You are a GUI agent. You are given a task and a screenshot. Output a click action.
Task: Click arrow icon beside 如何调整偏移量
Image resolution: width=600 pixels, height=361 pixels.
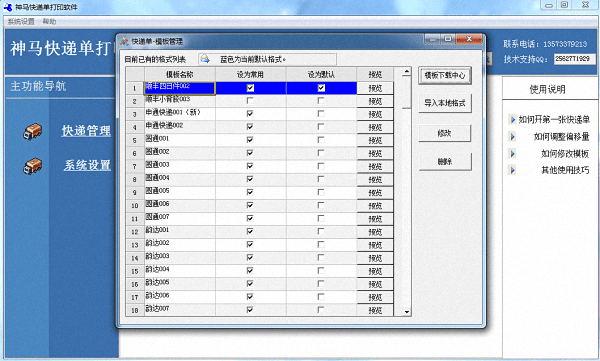click(x=512, y=136)
